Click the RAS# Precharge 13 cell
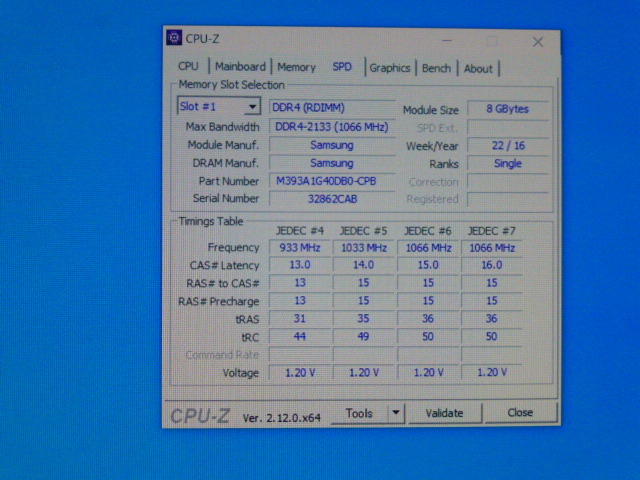This screenshot has width=640, height=480. (x=300, y=300)
